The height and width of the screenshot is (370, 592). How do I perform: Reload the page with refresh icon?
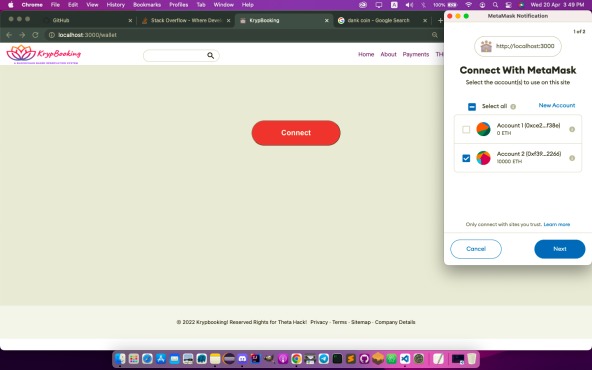(x=35, y=35)
